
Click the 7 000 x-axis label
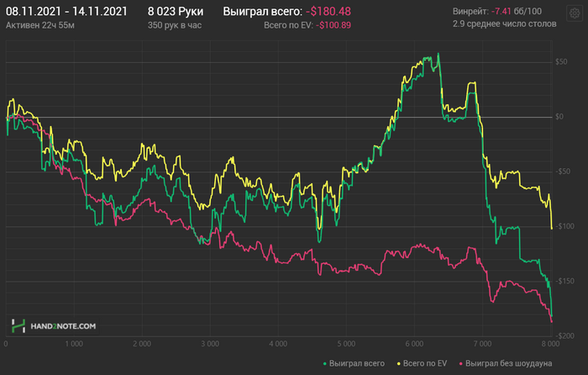coord(482,344)
